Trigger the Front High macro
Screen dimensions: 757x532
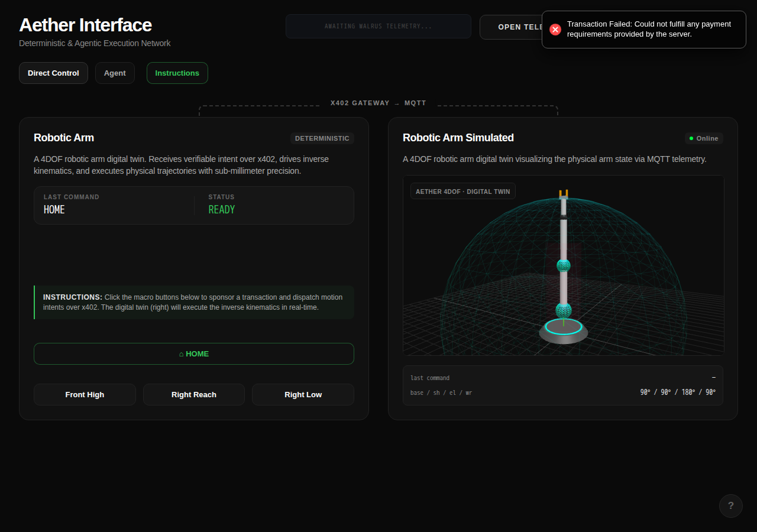pyautogui.click(x=85, y=395)
